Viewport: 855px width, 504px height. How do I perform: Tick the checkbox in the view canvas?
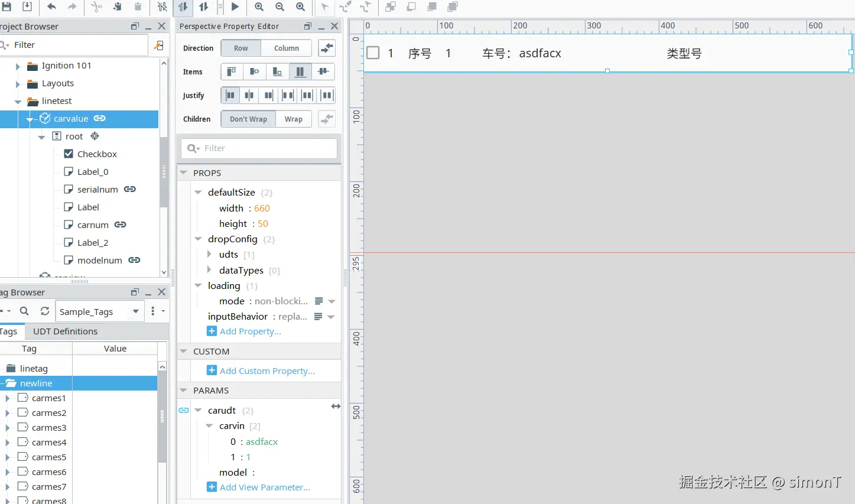(373, 53)
